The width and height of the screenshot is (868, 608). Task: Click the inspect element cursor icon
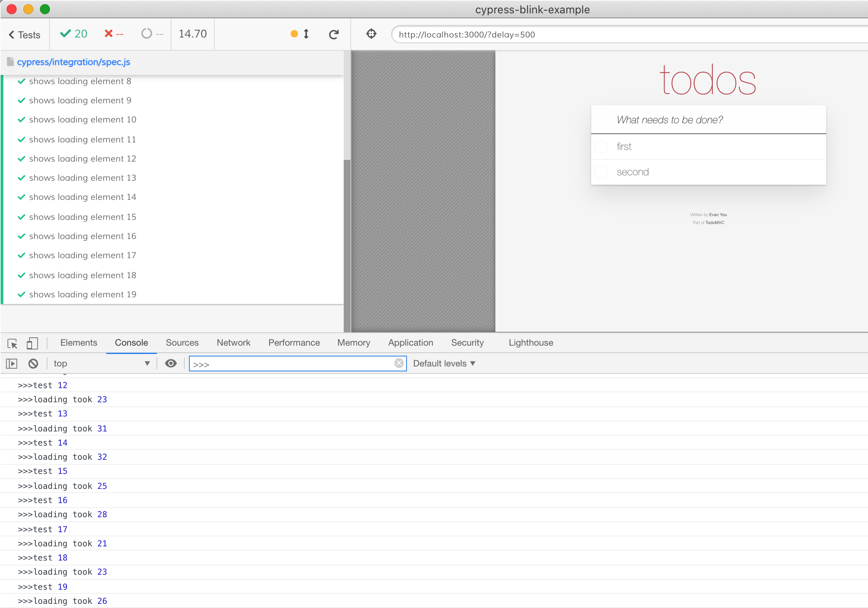(12, 344)
